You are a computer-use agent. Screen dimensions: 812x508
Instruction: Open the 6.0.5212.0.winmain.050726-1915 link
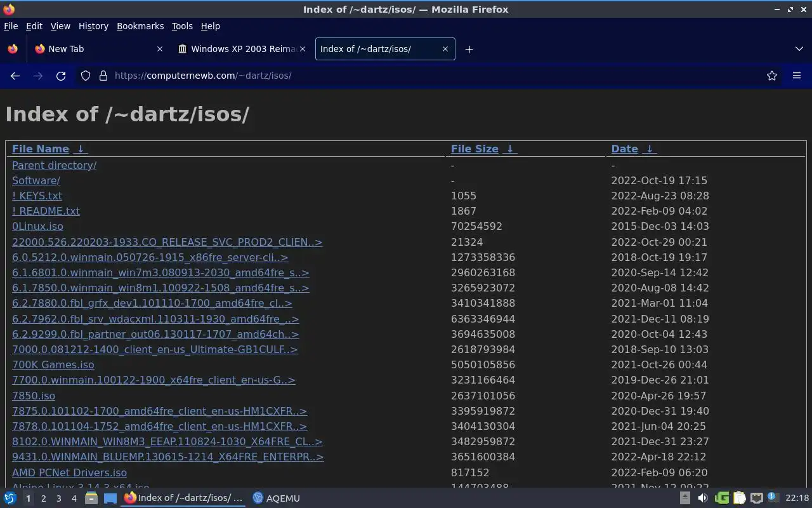150,257
